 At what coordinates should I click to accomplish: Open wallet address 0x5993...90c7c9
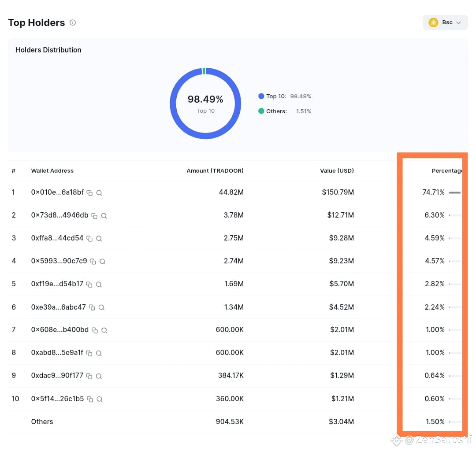pyautogui.click(x=59, y=261)
